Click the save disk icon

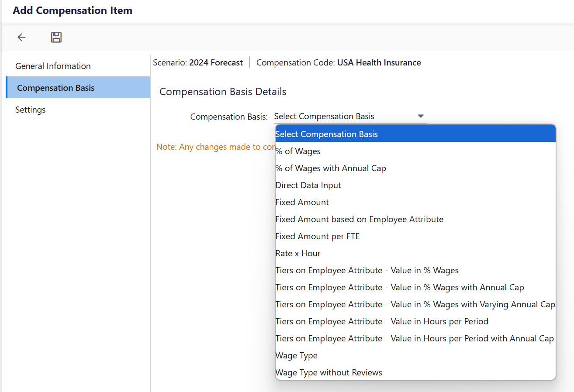56,38
